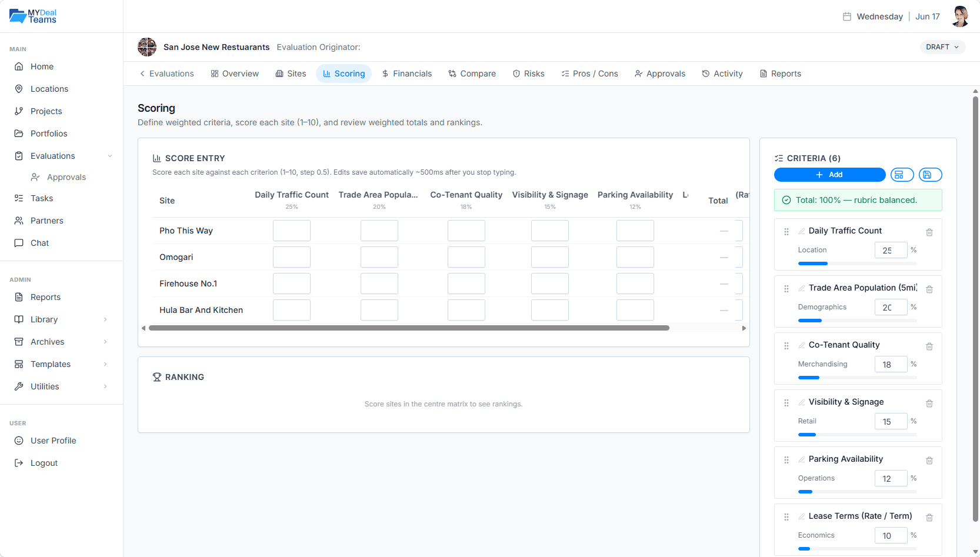Edit the Co-Tenant Quality criterion name
Screen dimensions: 980x557
click(x=802, y=345)
